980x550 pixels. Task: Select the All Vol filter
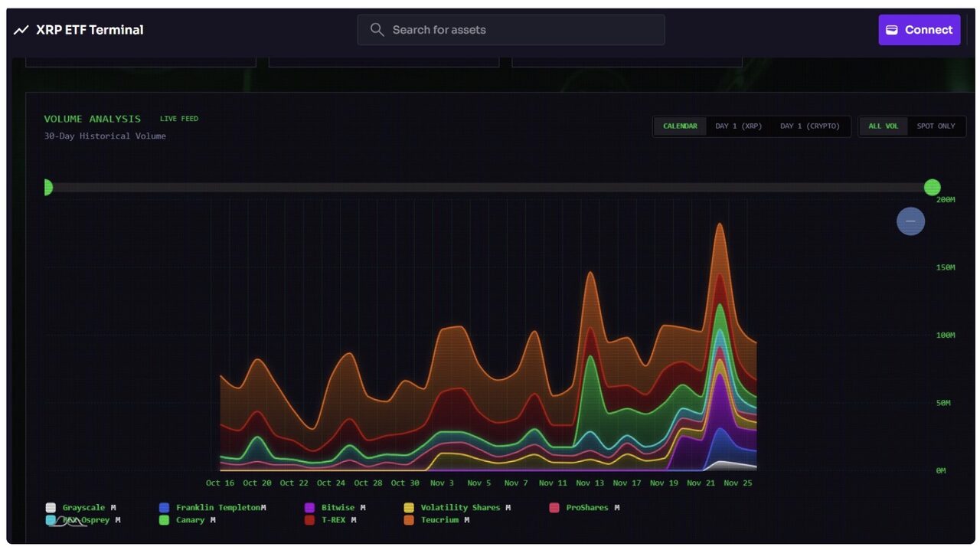(x=883, y=126)
